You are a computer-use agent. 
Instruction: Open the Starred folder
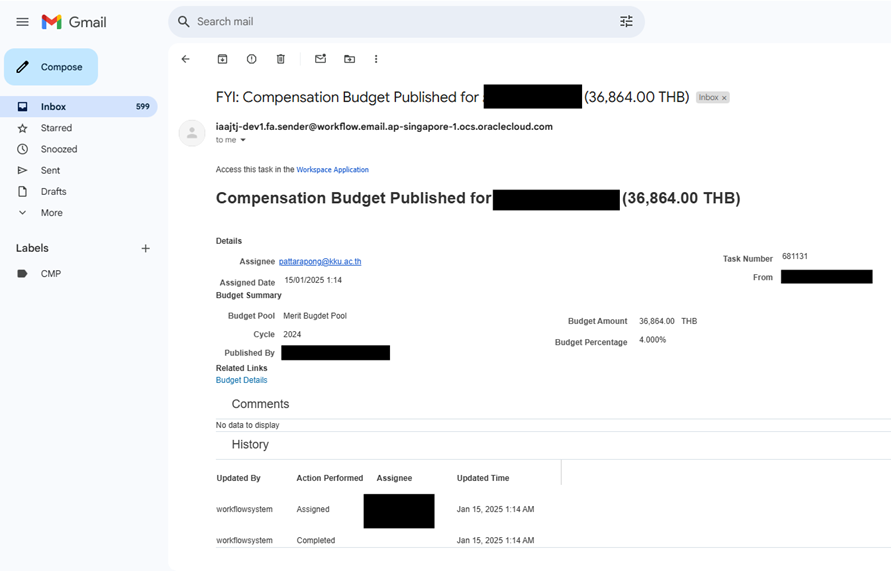point(56,128)
